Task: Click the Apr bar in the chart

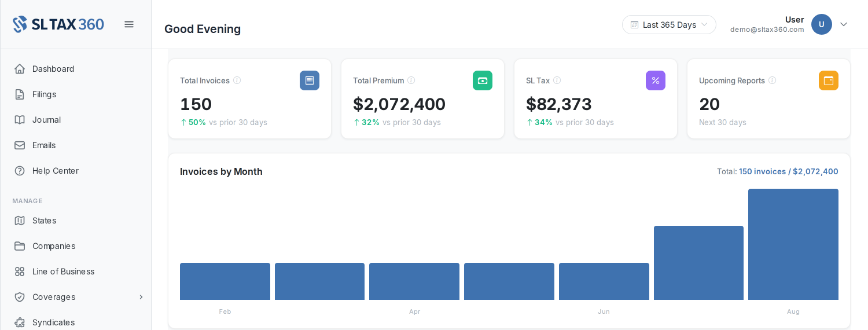Action: (414, 281)
